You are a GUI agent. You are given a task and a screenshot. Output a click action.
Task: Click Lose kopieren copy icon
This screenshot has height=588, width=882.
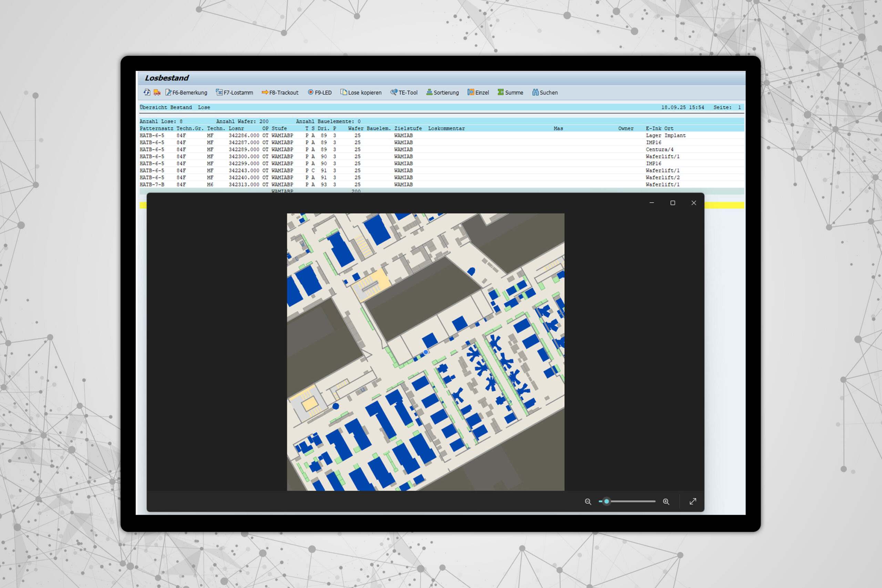361,93
